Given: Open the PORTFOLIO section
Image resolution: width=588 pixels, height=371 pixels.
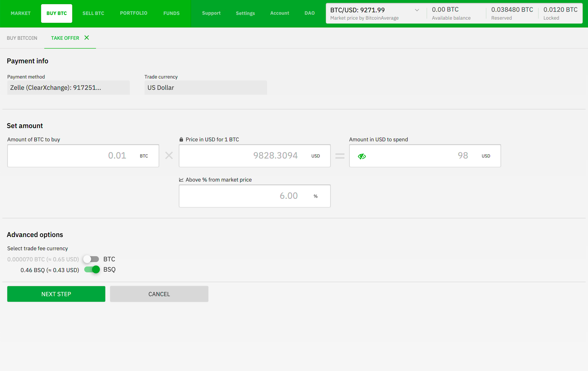Looking at the screenshot, I should (134, 13).
